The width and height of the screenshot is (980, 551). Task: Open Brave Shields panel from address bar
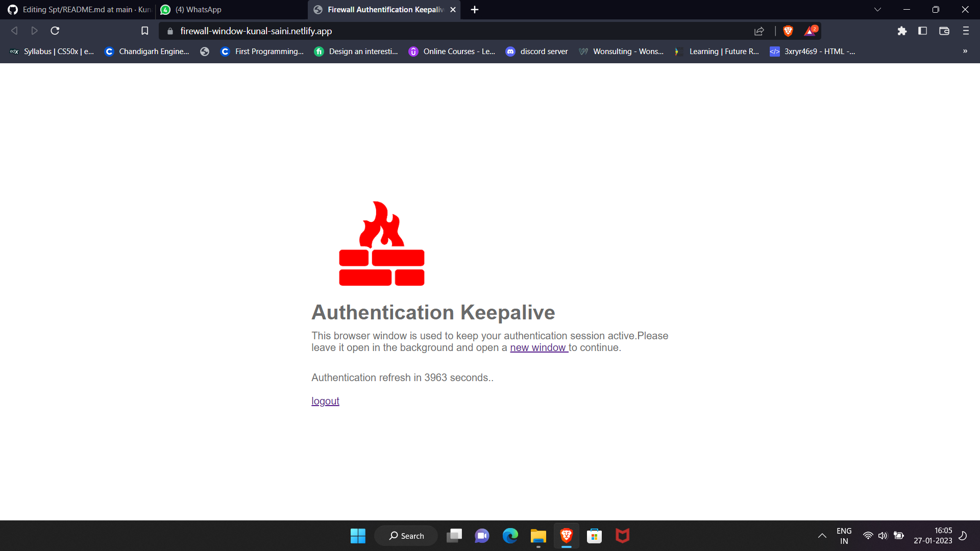tap(788, 31)
